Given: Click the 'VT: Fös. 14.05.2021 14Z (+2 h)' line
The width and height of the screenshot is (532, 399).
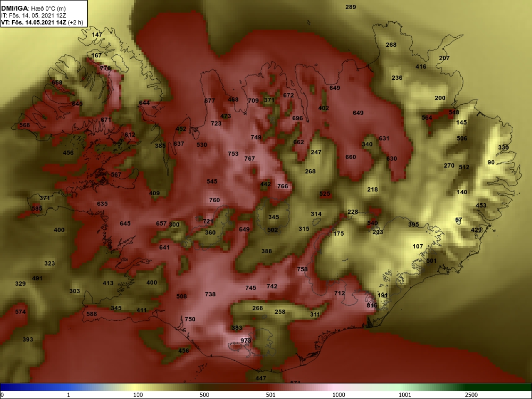Looking at the screenshot, I should pos(42,23).
